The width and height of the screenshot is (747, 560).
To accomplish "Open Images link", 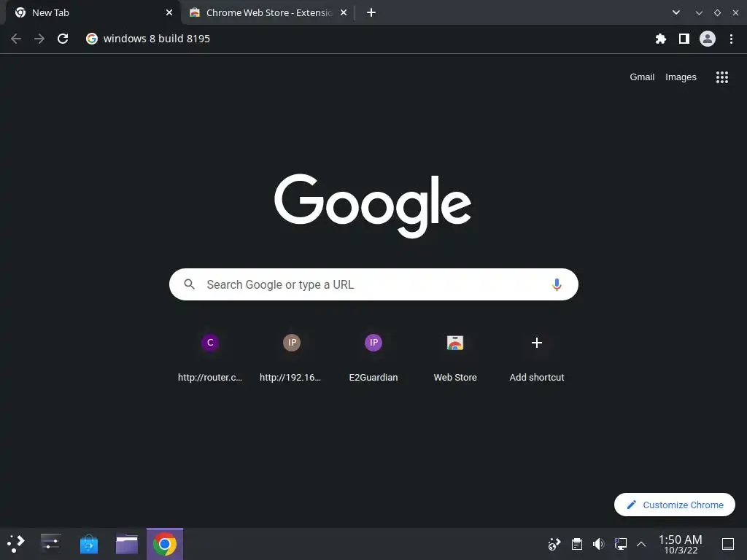I will tap(681, 77).
